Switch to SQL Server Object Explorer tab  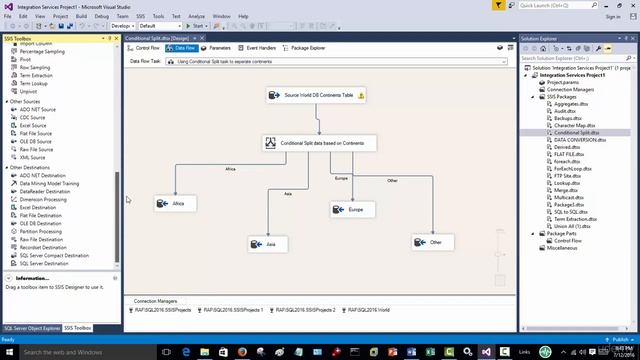tap(32, 328)
